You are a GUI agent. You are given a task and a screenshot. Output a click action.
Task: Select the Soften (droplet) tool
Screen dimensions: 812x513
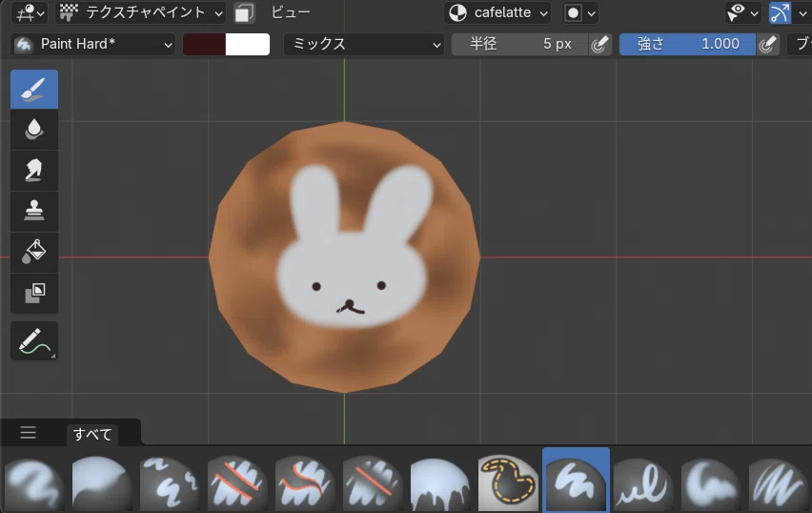[34, 130]
